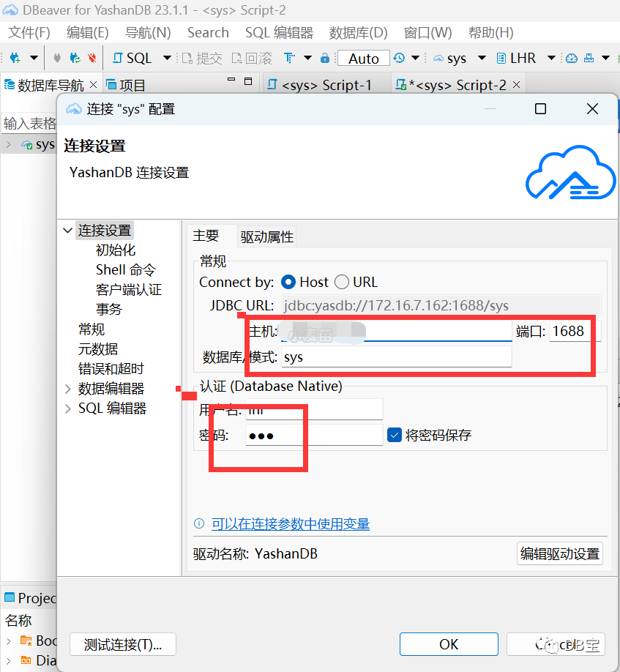This screenshot has width=620, height=672.
Task: Open the 数据库(D) menu
Action: click(x=358, y=32)
